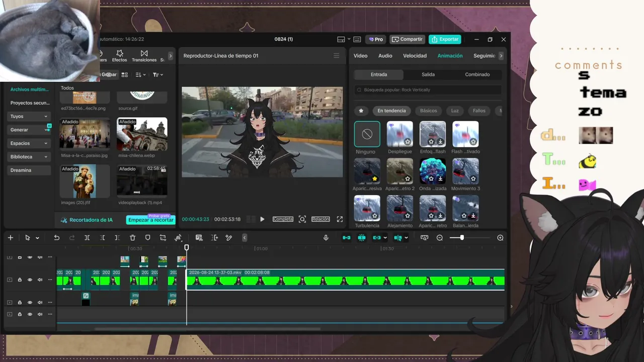This screenshot has width=644, height=362.
Task: Hide the mkv clip track with eye icon
Action: click(x=30, y=280)
